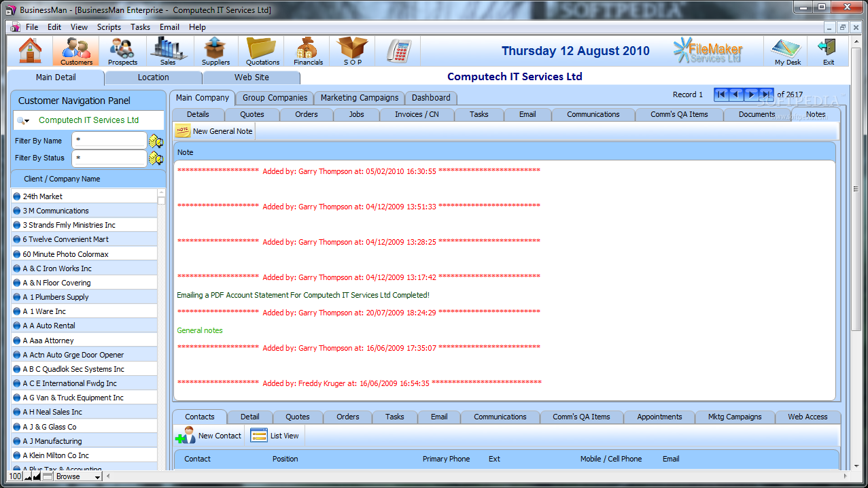Open the Suppliers module
The width and height of the screenshot is (868, 488).
pos(215,51)
